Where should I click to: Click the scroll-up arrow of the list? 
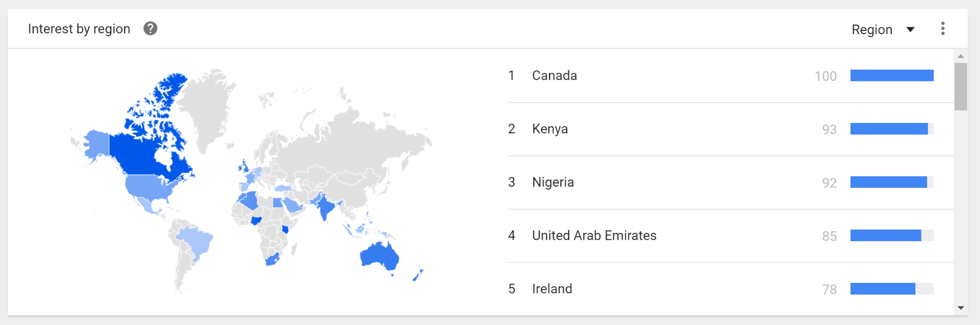click(960, 56)
